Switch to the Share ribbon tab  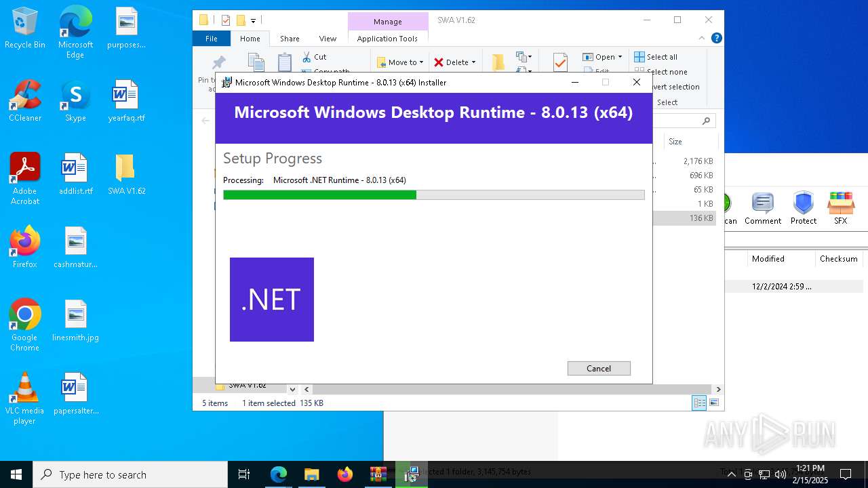[290, 39]
